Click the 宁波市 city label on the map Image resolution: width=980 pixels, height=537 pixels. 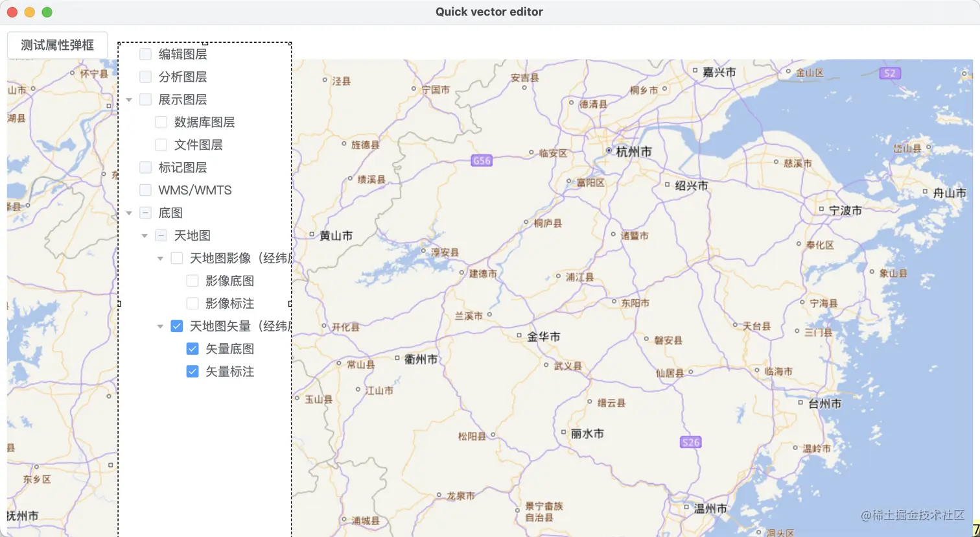(x=847, y=210)
